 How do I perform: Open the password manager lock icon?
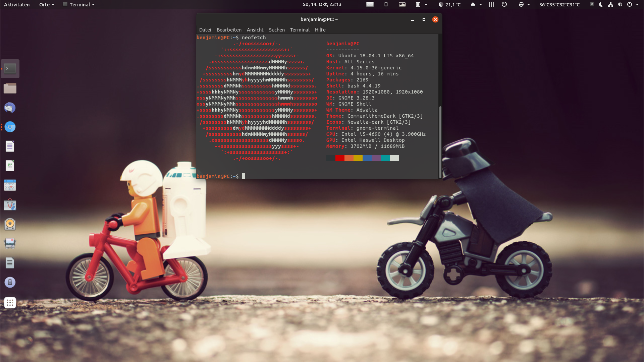(x=10, y=282)
